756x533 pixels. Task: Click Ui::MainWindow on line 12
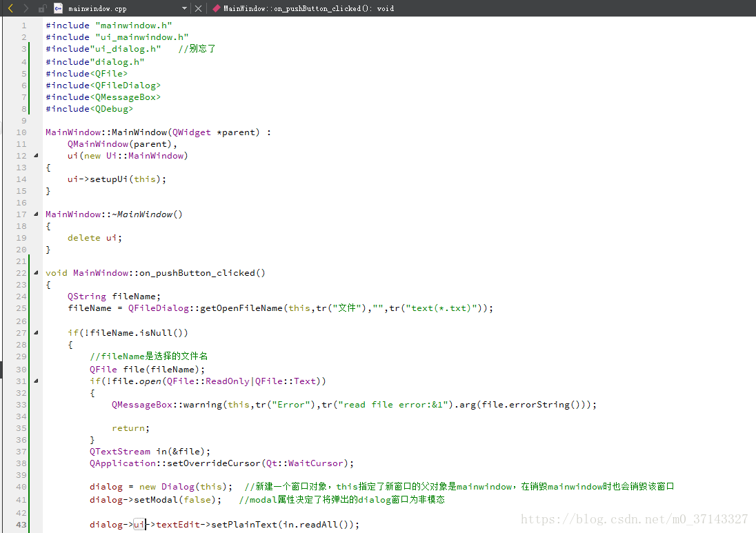(x=145, y=156)
